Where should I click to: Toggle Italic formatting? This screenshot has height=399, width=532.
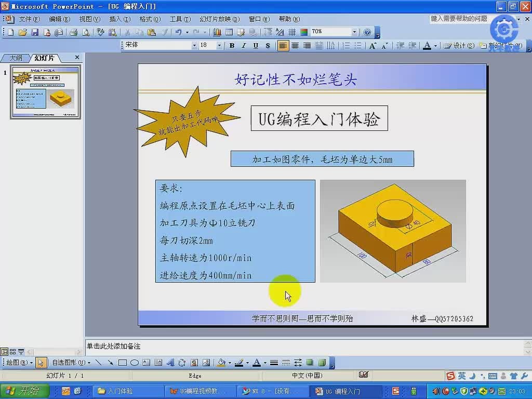[x=244, y=46]
